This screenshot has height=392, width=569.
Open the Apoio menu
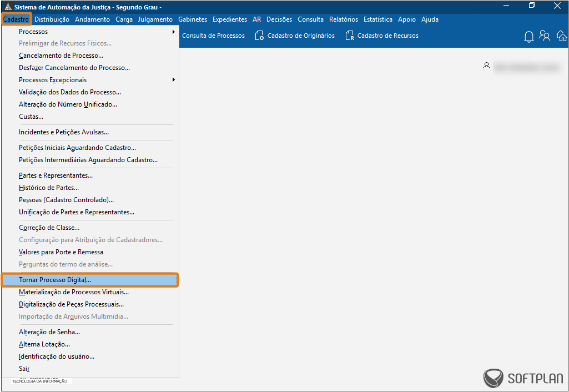(407, 19)
